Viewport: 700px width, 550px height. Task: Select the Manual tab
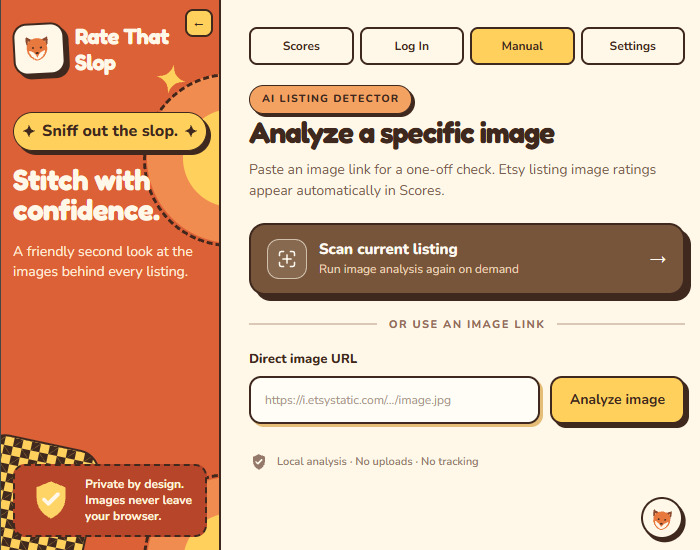522,46
